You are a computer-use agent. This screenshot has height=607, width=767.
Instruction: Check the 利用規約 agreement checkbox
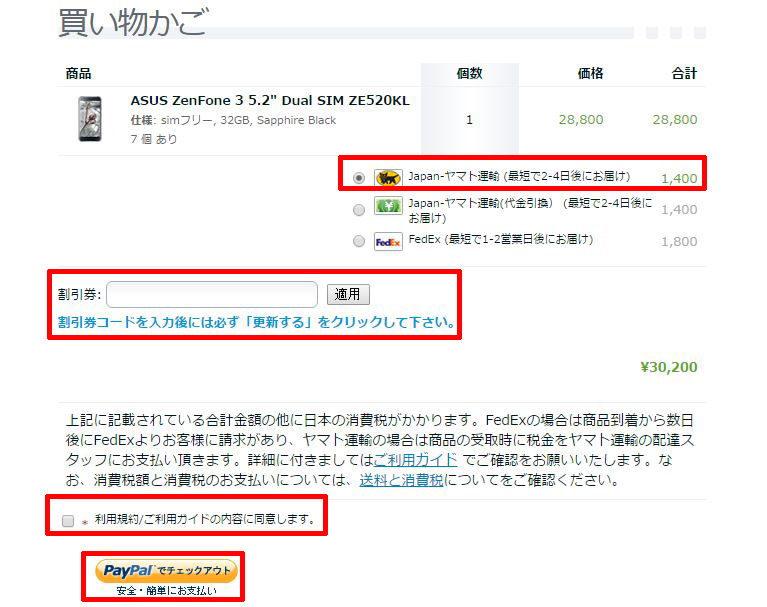(x=68, y=520)
